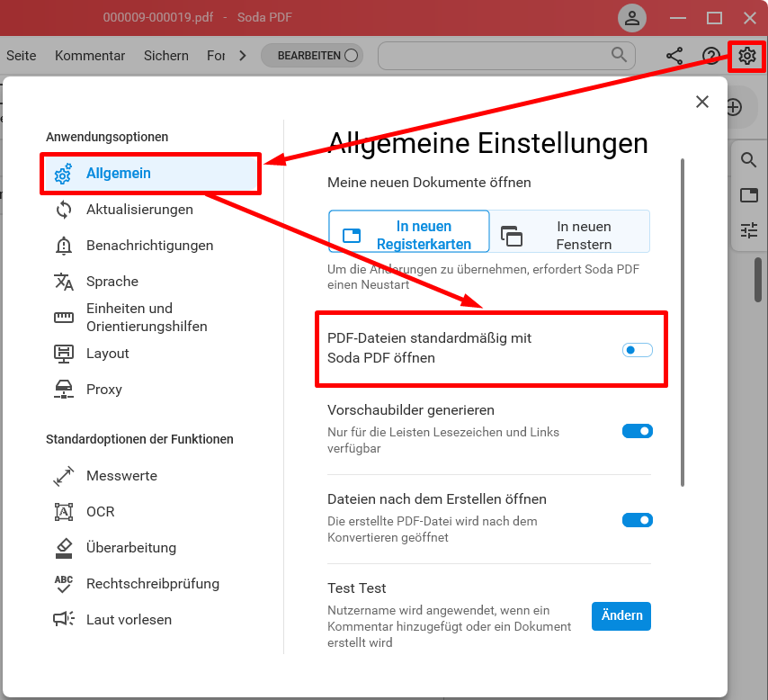The image size is (768, 700).
Task: Click into the toolbar search field
Action: click(506, 56)
